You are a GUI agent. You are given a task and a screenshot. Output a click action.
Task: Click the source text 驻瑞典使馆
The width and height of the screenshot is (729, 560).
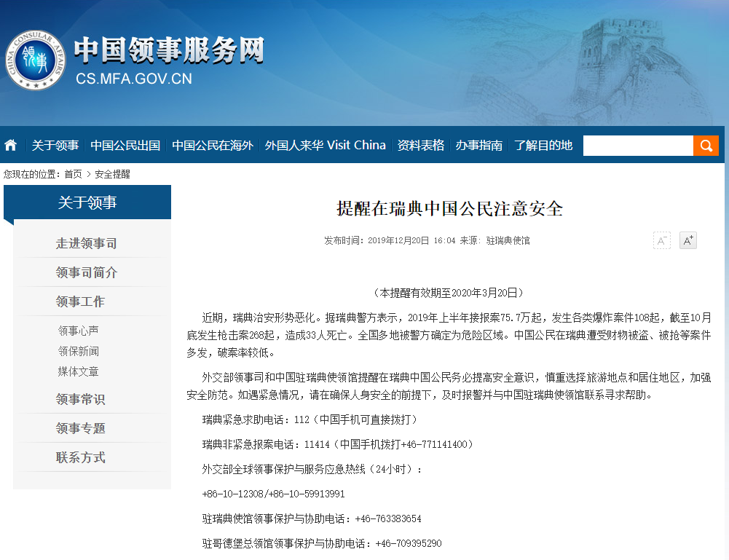point(508,240)
